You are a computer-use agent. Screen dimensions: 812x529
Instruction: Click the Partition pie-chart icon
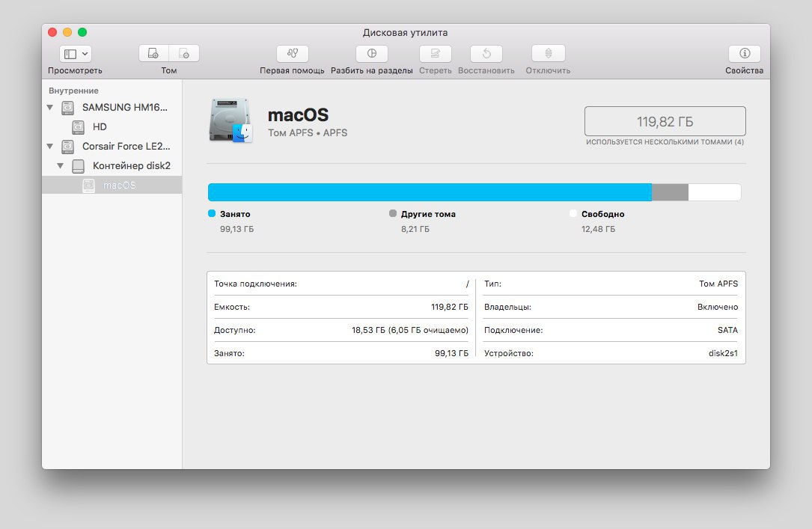pos(372,53)
